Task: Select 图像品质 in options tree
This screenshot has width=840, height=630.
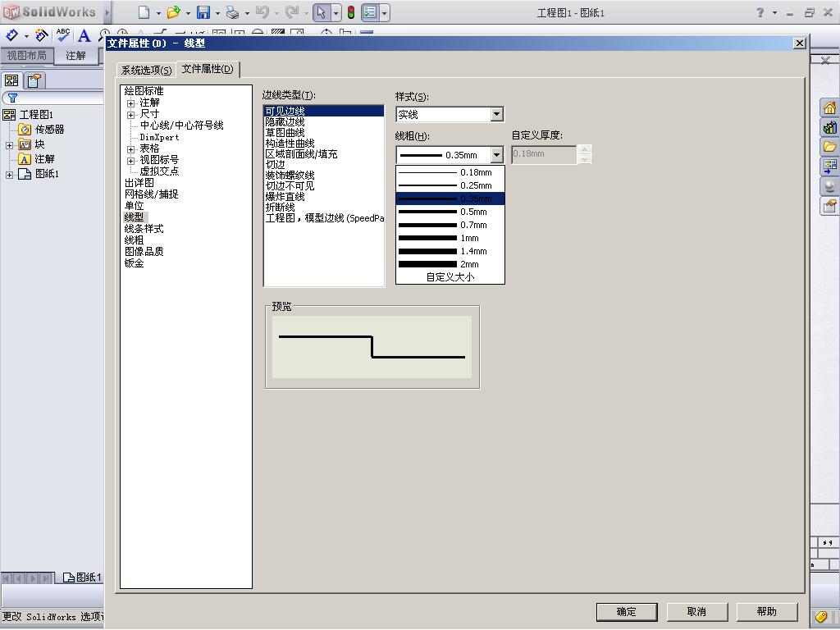Action: point(144,252)
